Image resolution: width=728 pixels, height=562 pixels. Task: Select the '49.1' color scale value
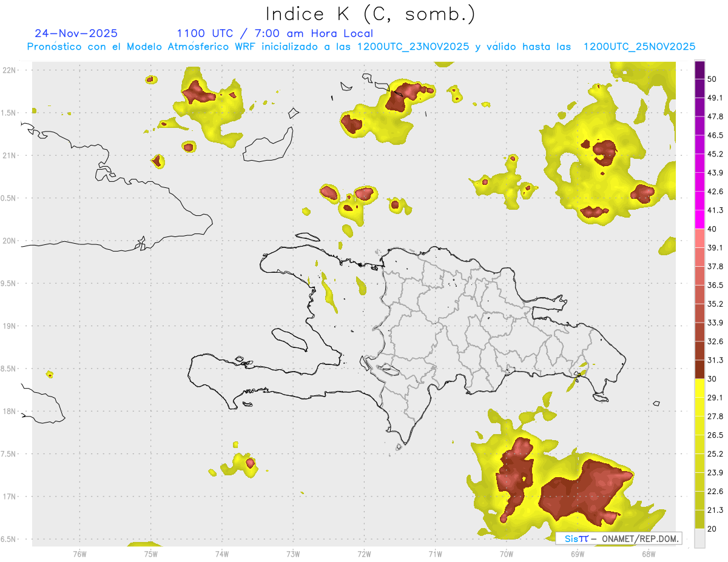click(715, 98)
